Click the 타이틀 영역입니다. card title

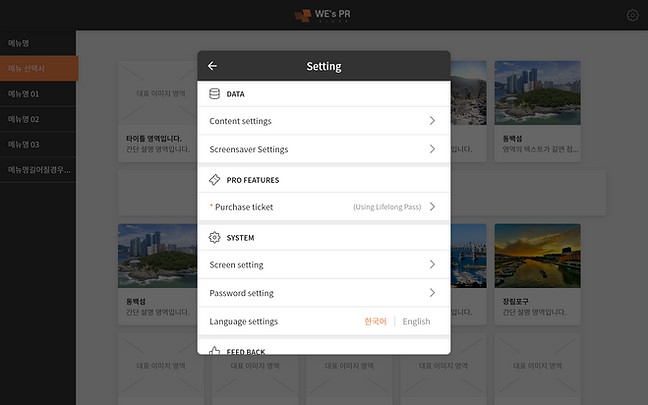point(154,138)
